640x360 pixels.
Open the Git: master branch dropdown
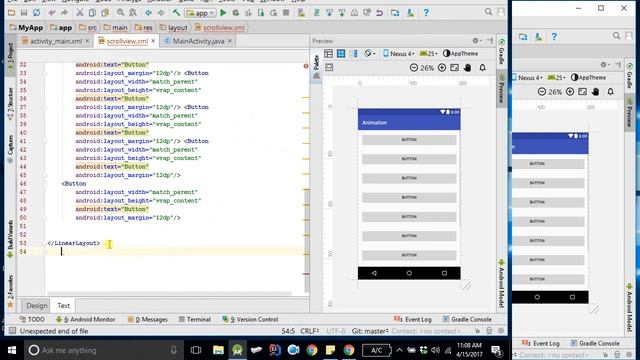point(370,331)
